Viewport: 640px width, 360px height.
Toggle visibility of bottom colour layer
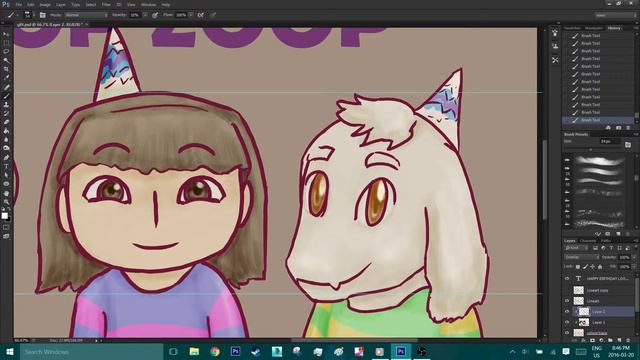pos(567,333)
